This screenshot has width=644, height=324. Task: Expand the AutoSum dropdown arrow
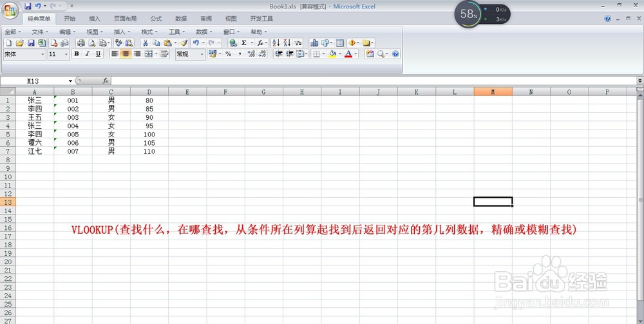pyautogui.click(x=252, y=43)
